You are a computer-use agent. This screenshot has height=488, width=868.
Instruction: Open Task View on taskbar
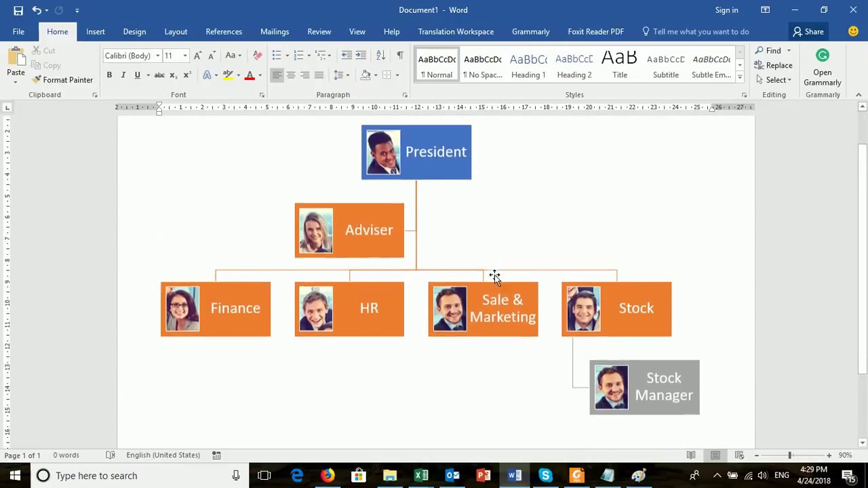tap(264, 476)
